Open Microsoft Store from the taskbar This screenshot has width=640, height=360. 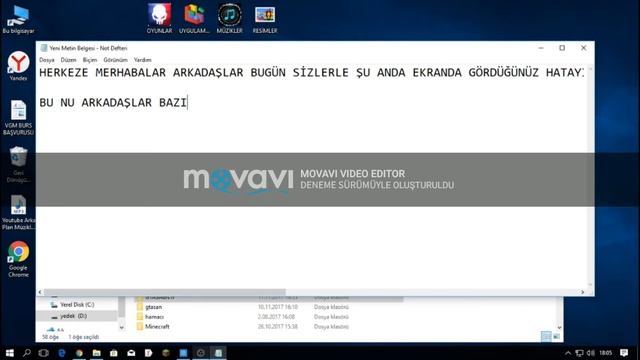click(x=114, y=353)
